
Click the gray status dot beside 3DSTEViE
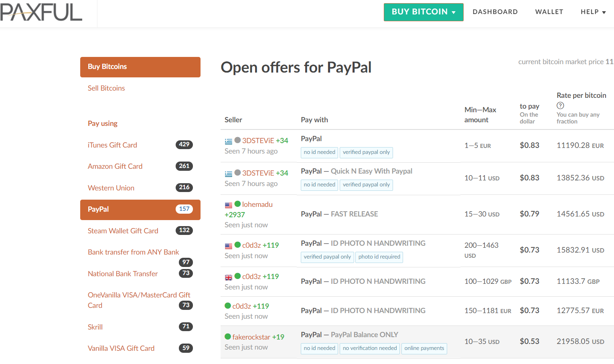pyautogui.click(x=237, y=140)
